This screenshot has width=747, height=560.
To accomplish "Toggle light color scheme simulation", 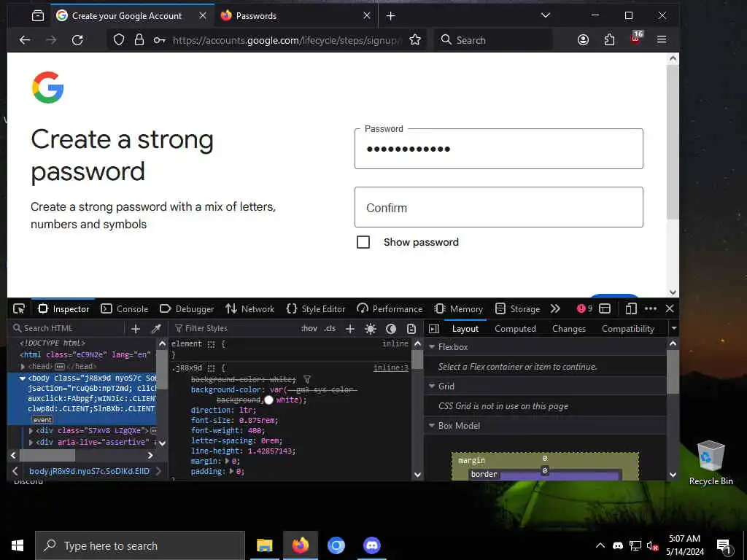I will pyautogui.click(x=370, y=329).
